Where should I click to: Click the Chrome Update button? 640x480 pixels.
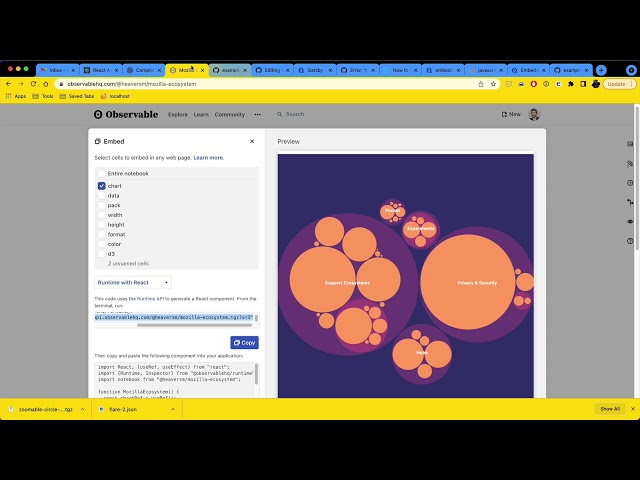pyautogui.click(x=619, y=84)
